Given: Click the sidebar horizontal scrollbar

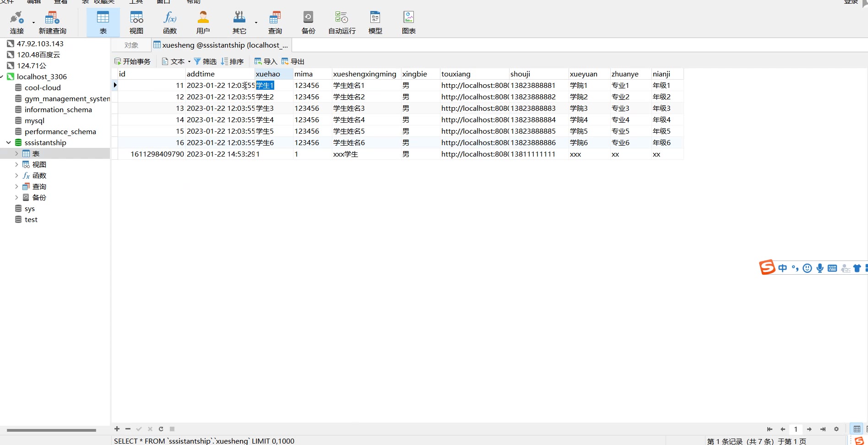Looking at the screenshot, I should pyautogui.click(x=51, y=430).
